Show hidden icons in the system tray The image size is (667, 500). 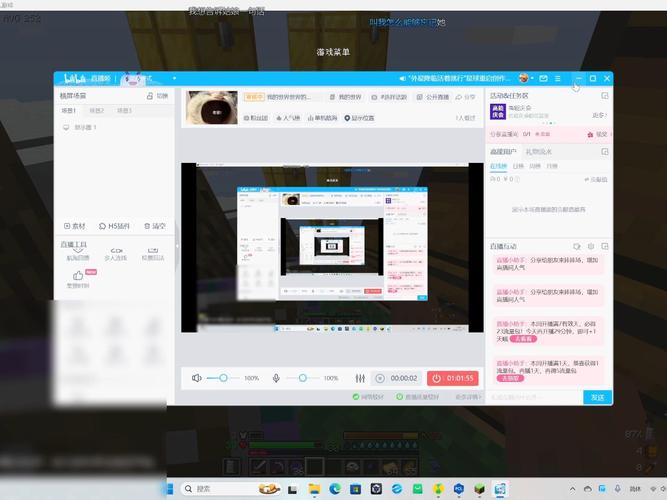pos(573,489)
